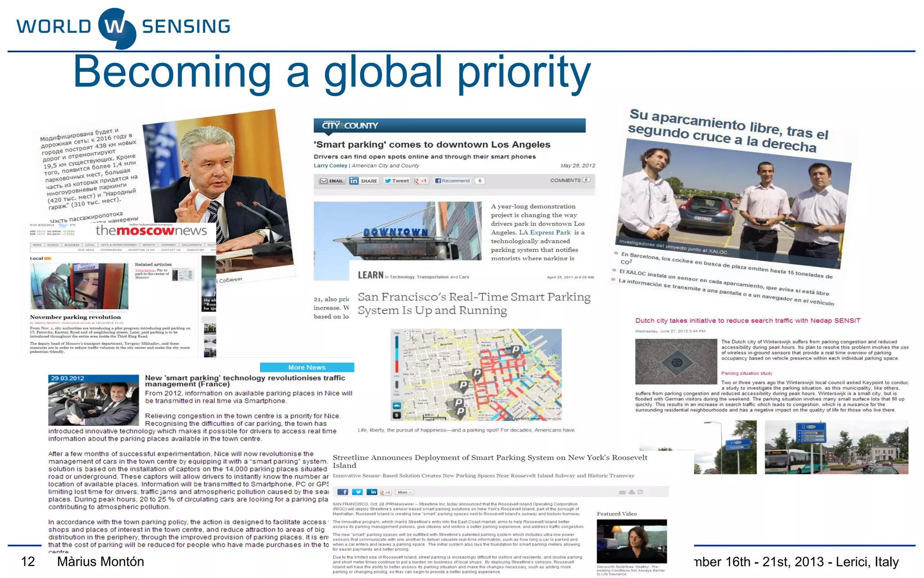Viewport: 924px width, 578px height.
Task: Click the Moscow News masthead logo
Action: coord(151,231)
